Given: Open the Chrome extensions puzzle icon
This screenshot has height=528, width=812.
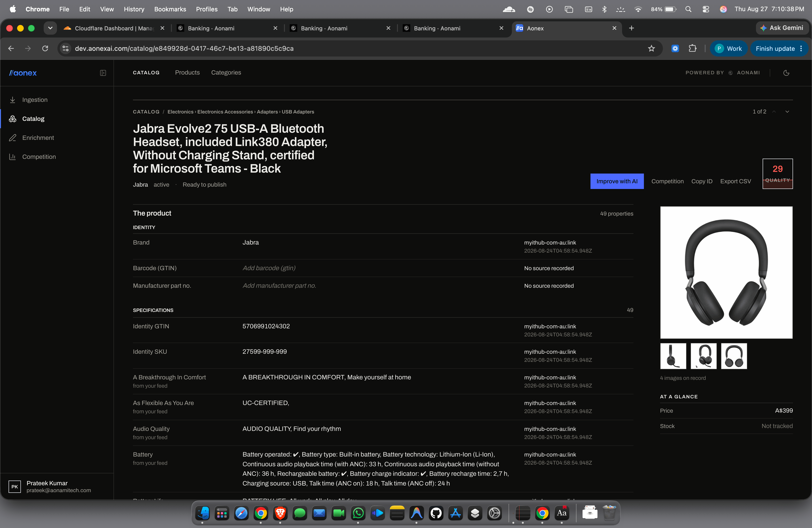Looking at the screenshot, I should pyautogui.click(x=692, y=48).
